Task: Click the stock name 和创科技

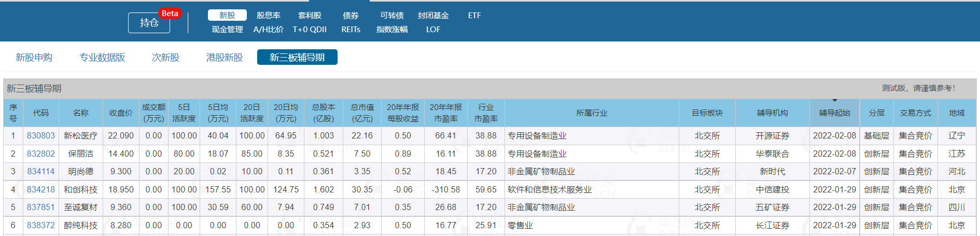Action: pos(80,190)
